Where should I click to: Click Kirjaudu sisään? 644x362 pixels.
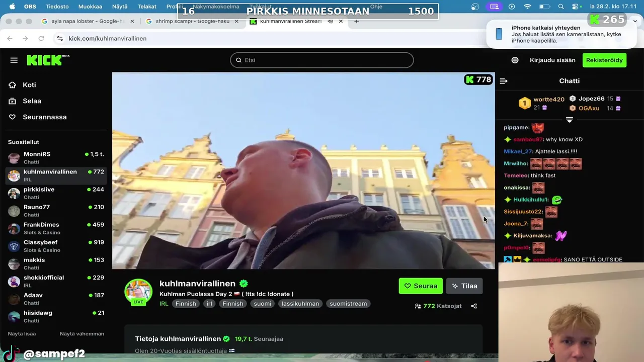point(552,60)
